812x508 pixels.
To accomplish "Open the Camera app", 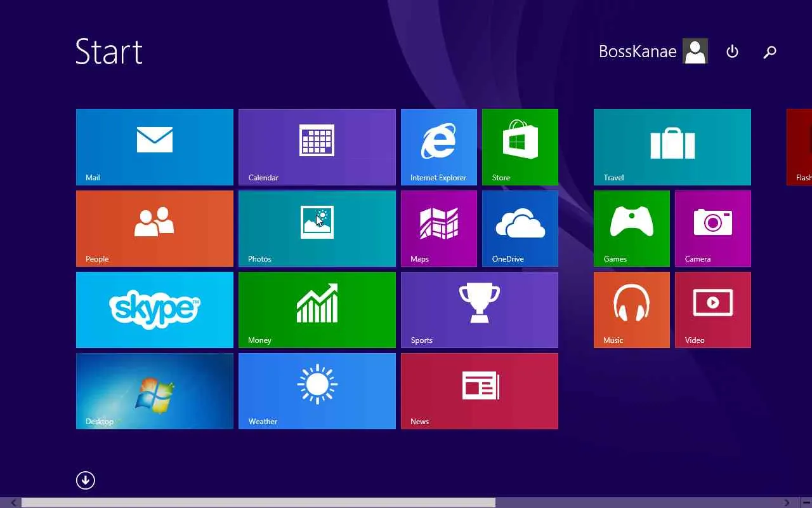I will [713, 229].
